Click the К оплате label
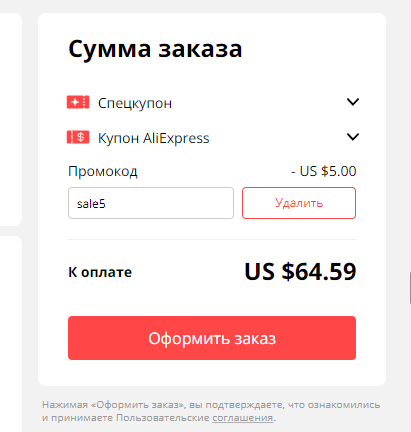Screen dimensions: 411x432 pyautogui.click(x=100, y=272)
